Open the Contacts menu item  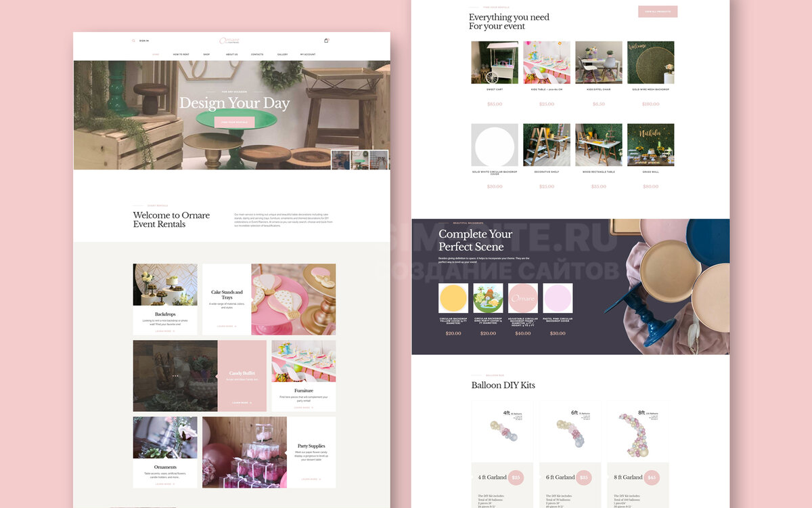257,54
